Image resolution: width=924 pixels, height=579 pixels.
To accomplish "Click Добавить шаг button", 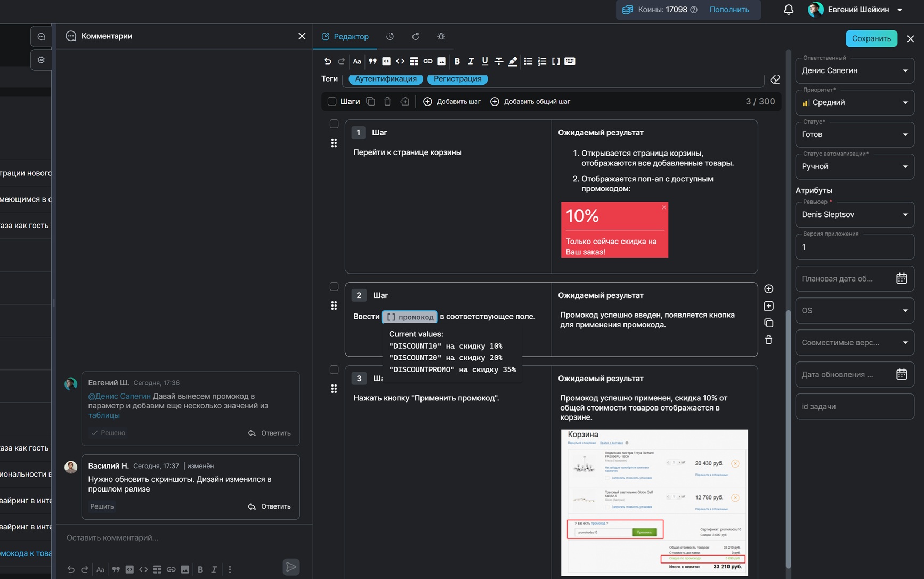I will (x=452, y=101).
